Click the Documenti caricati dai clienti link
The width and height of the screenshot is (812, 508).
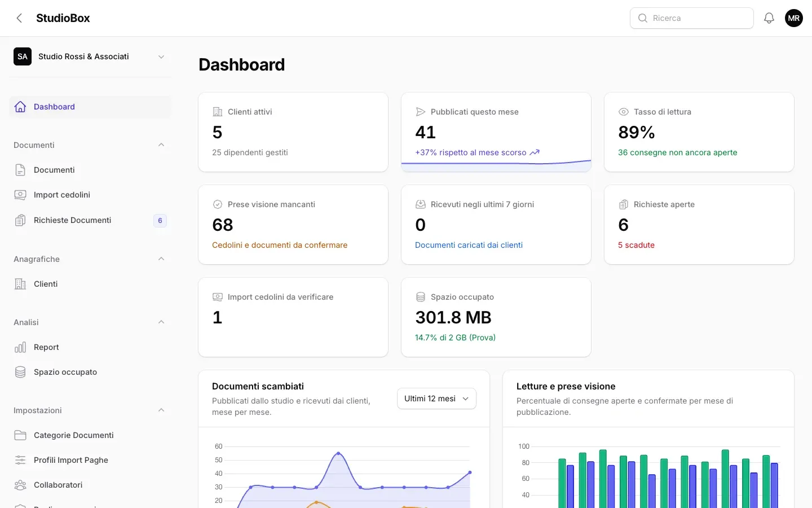pos(469,245)
